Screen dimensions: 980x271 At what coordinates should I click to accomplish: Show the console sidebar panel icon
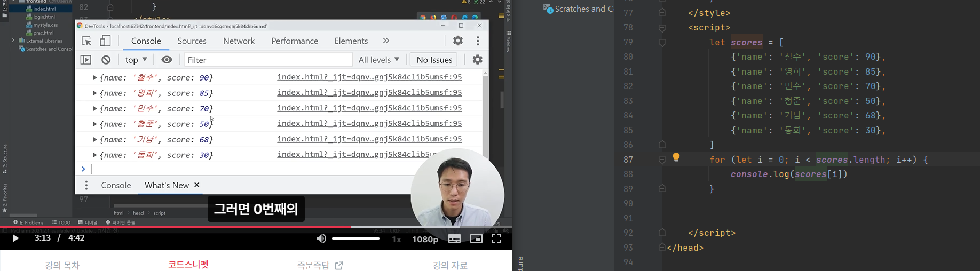(x=86, y=60)
